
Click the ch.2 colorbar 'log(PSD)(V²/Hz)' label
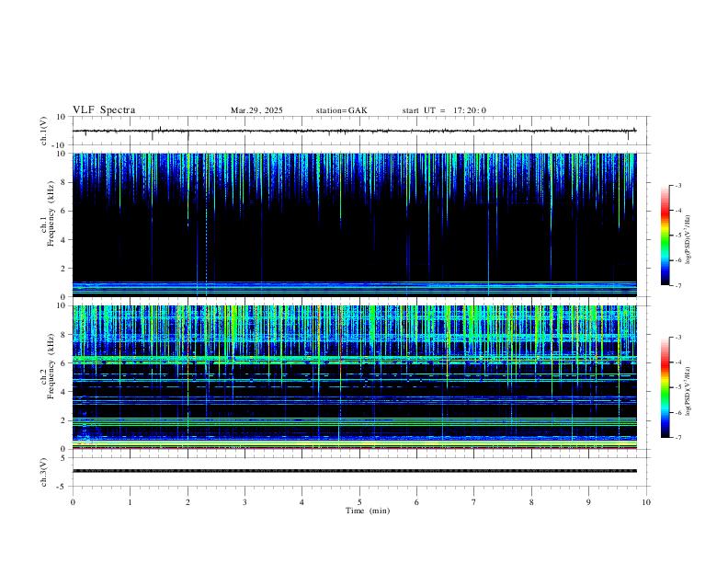[x=688, y=392]
